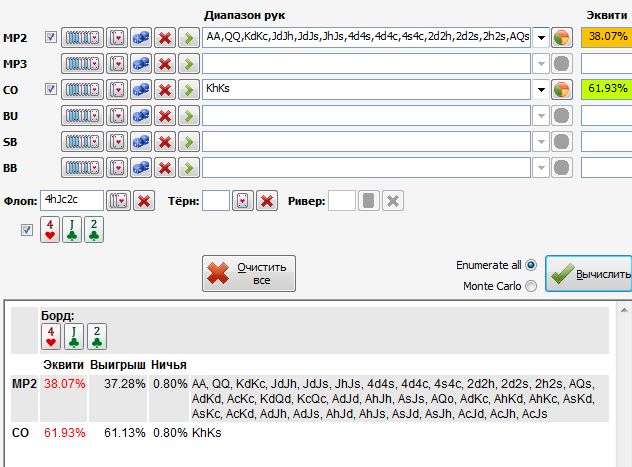Click Эквити column header in results

click(63, 365)
